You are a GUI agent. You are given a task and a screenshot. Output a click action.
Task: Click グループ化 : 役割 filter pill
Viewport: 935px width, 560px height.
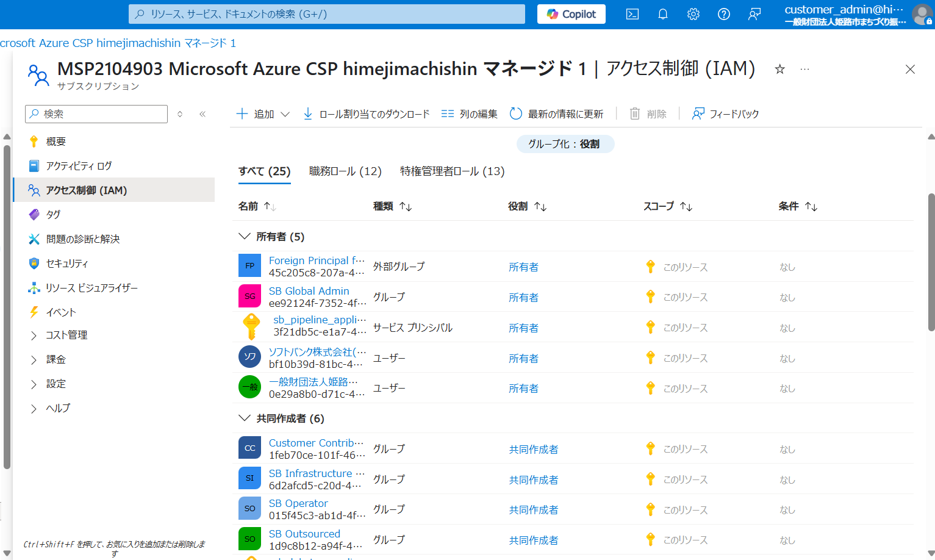click(x=565, y=144)
